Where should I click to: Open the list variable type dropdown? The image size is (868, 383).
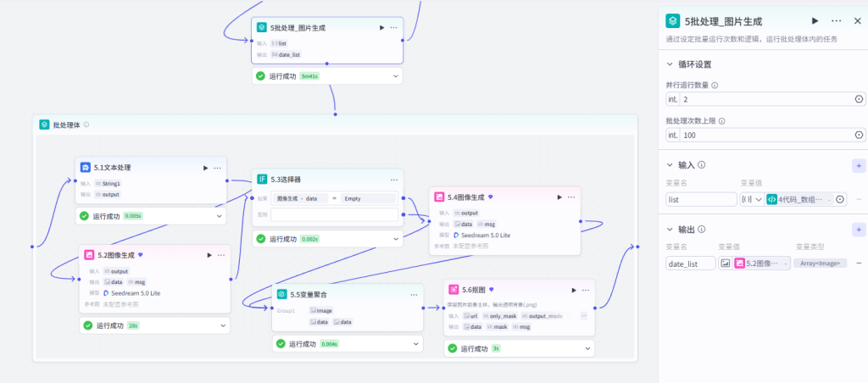(752, 200)
